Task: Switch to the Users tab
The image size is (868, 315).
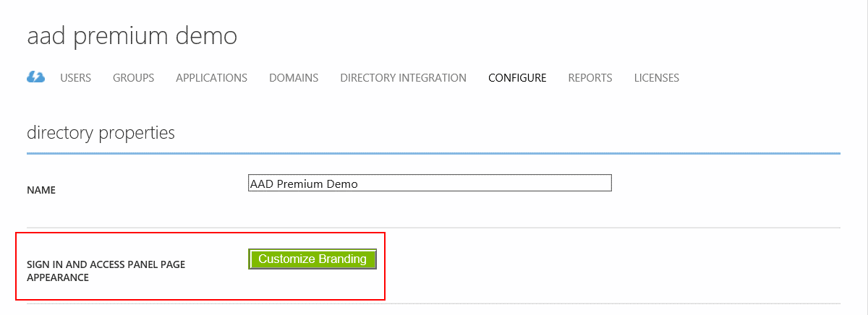Action: click(75, 78)
